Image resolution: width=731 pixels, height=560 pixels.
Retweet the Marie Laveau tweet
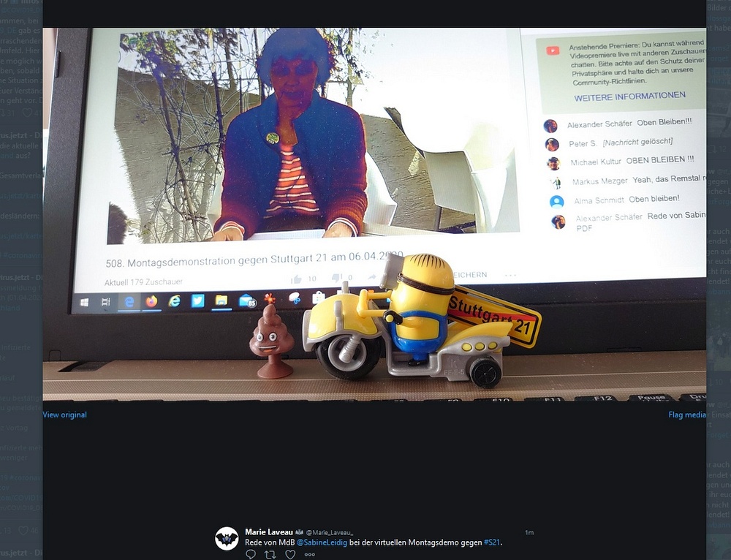[270, 554]
